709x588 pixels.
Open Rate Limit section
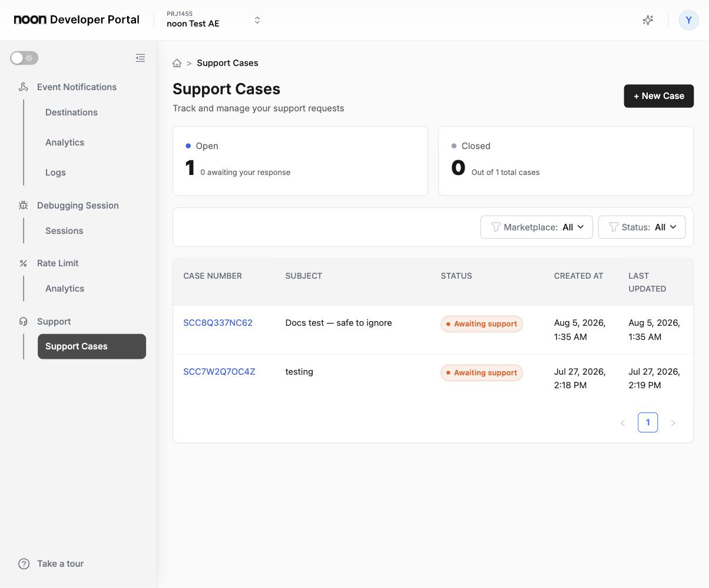point(58,263)
